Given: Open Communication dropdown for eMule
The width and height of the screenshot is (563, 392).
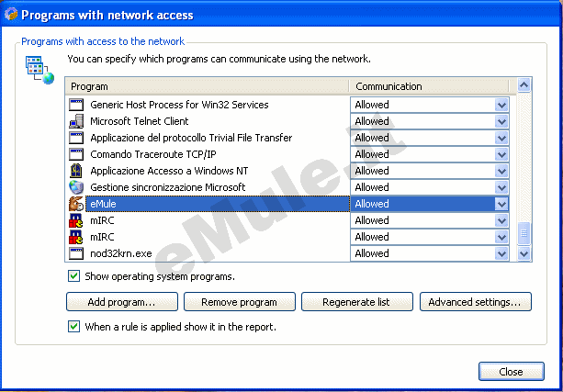Looking at the screenshot, I should pos(501,204).
